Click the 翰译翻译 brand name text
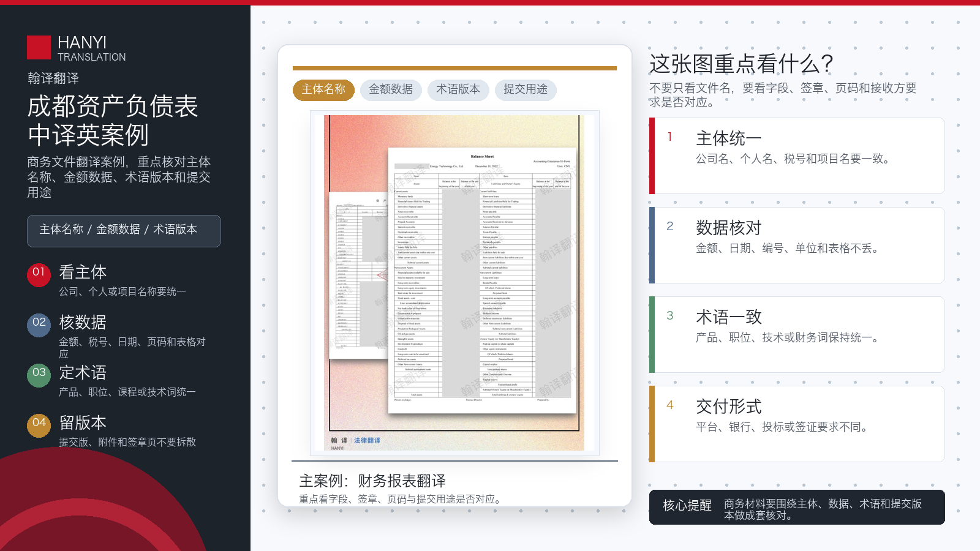This screenshot has width=980, height=551. tap(53, 78)
